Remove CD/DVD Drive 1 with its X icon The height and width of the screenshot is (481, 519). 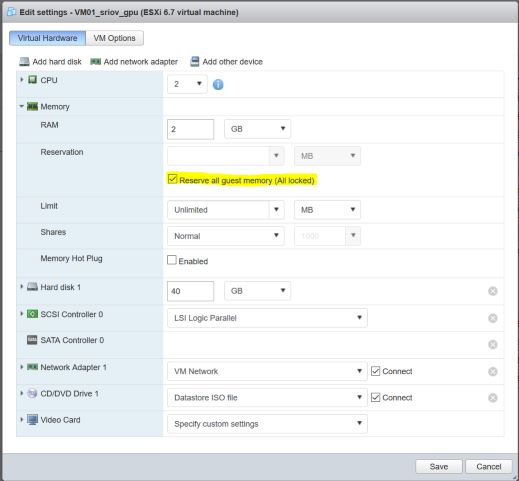493,398
